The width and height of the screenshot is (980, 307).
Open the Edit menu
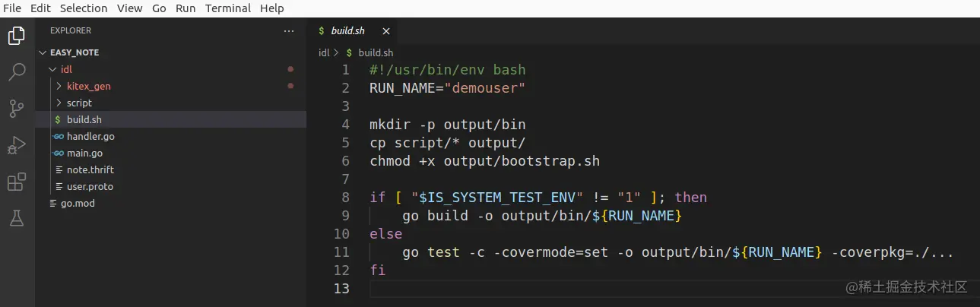(40, 8)
